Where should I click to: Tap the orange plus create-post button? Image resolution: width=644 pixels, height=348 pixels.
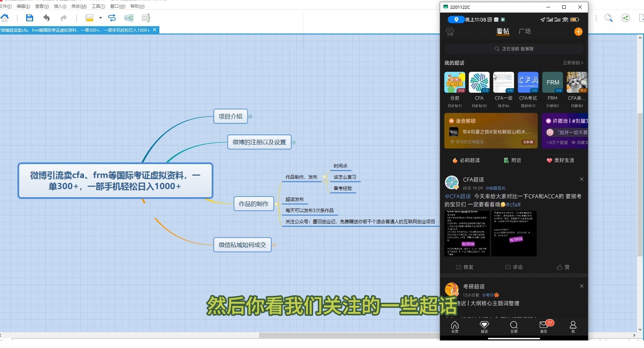578,31
